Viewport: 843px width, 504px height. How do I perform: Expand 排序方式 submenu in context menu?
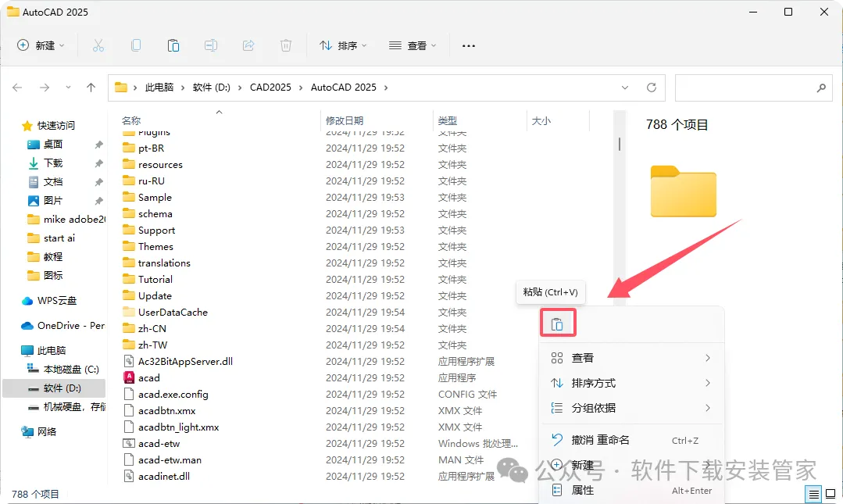coord(708,383)
